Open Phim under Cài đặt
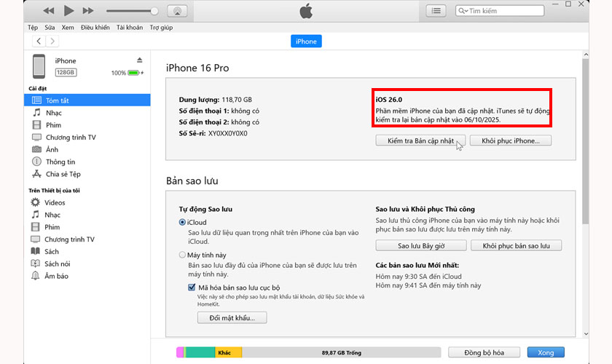Viewport: 612px width, 364px height. click(53, 124)
